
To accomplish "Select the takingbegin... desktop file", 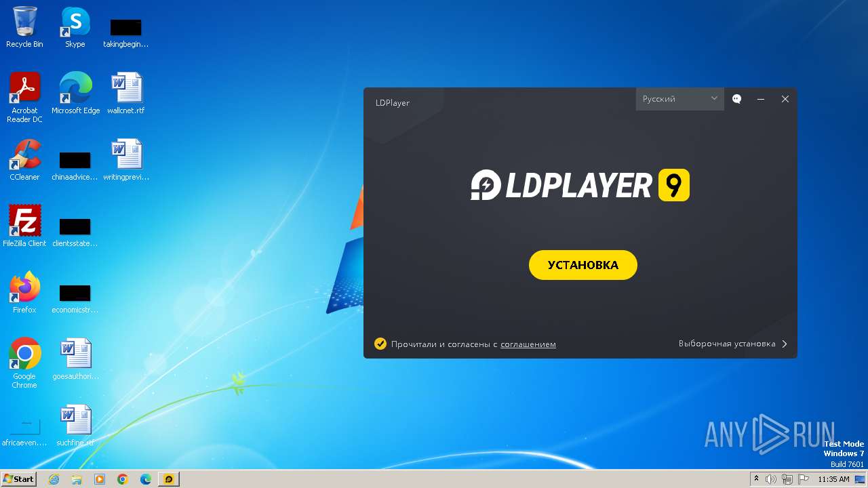I will 126,33.
